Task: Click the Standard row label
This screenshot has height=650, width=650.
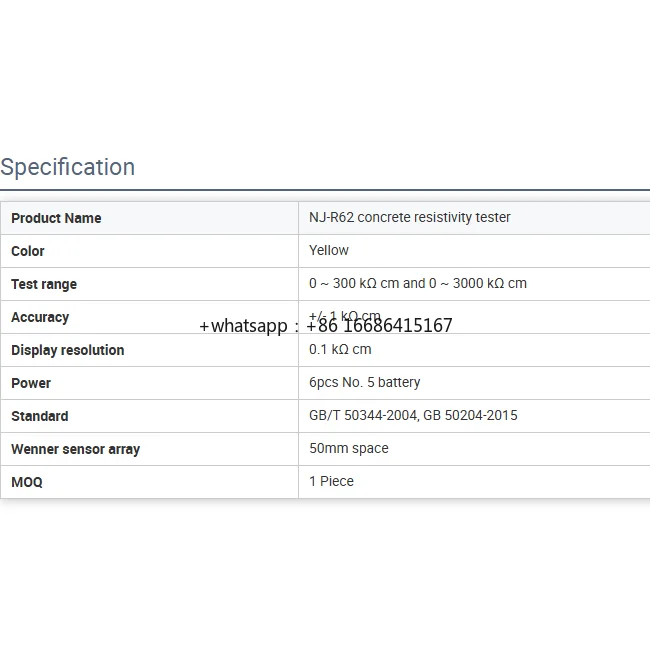Action: pos(40,416)
